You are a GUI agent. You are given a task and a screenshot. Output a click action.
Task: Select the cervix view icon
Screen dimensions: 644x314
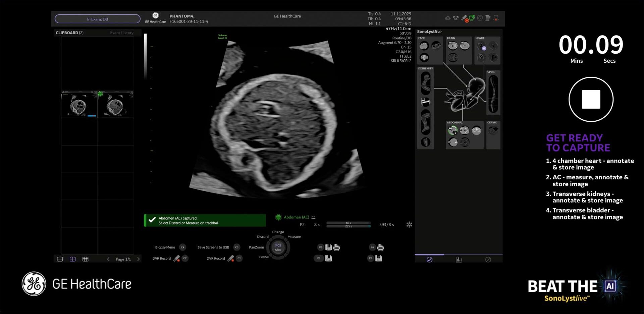pos(493,131)
